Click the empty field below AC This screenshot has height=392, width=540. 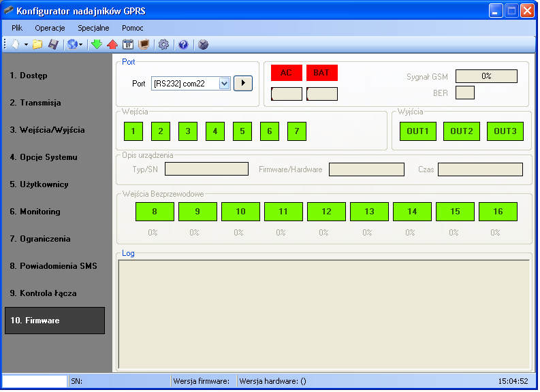click(x=287, y=94)
